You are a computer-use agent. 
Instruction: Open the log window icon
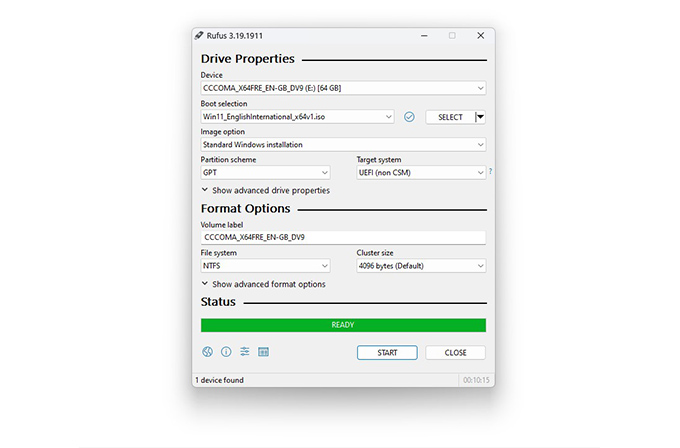pos(263,352)
